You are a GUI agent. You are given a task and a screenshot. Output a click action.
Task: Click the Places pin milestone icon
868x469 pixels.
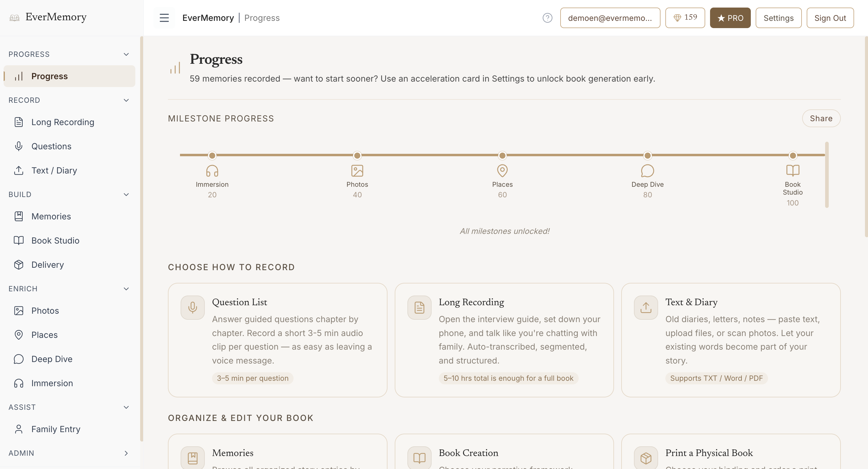[x=502, y=171]
